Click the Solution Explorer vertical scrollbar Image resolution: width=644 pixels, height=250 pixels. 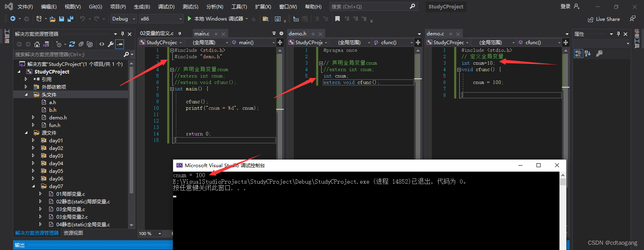coord(131,145)
